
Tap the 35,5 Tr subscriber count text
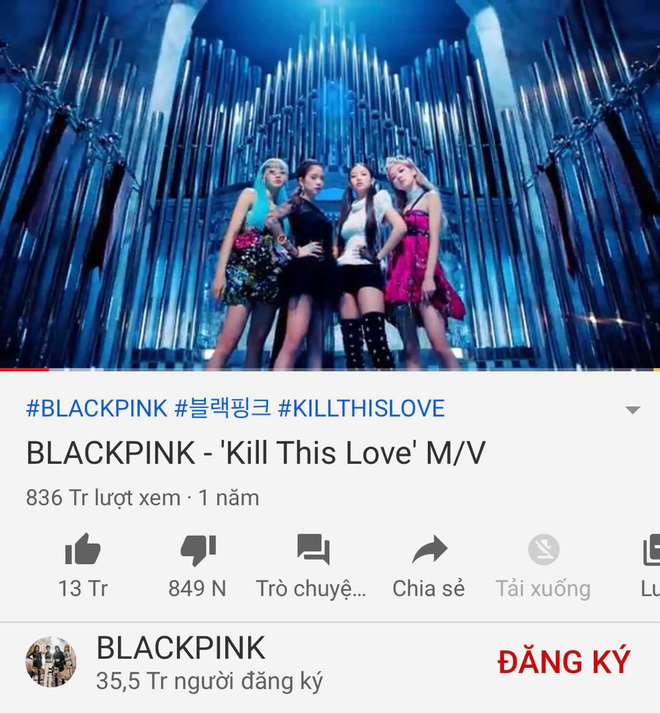coord(210,681)
